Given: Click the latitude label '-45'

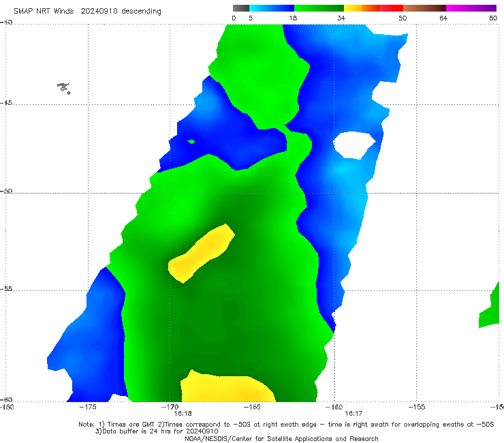Looking at the screenshot, I should [x=6, y=103].
